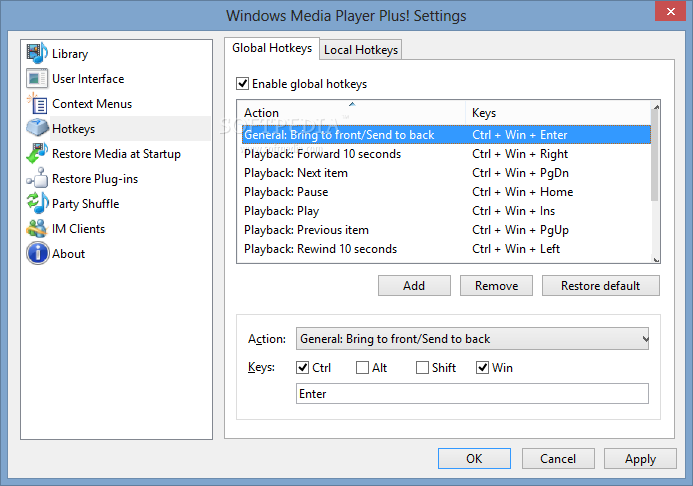
Task: Uncheck the Ctrl modifier checkbox
Action: 302,368
